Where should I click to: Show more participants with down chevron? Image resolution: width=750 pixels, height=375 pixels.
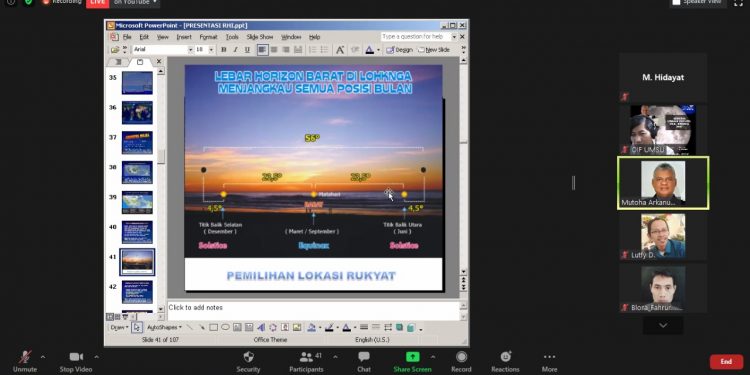pyautogui.click(x=663, y=325)
